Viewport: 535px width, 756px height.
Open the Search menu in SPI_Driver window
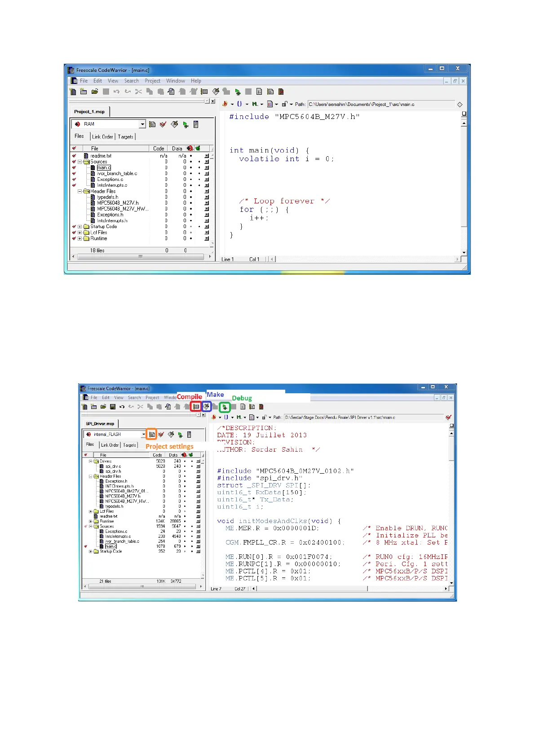134,397
